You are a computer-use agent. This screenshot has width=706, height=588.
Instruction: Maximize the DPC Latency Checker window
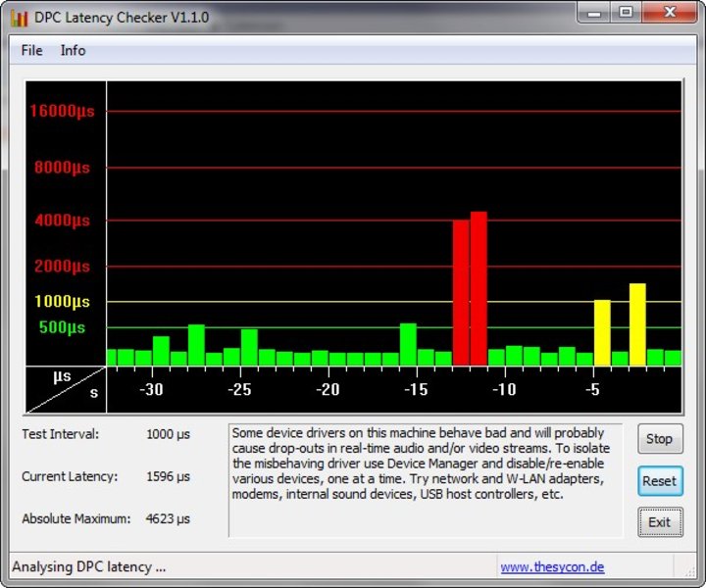tap(626, 12)
